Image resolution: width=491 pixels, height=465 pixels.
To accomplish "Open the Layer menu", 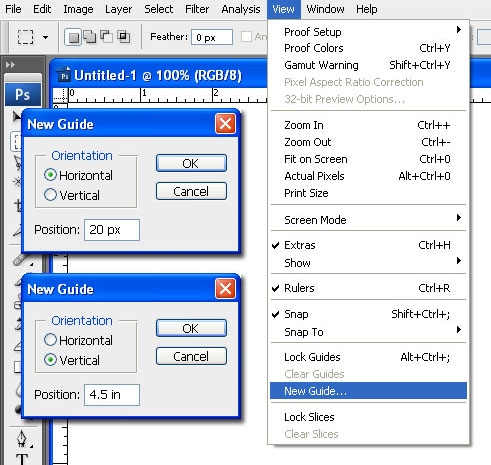I will pyautogui.click(x=118, y=9).
